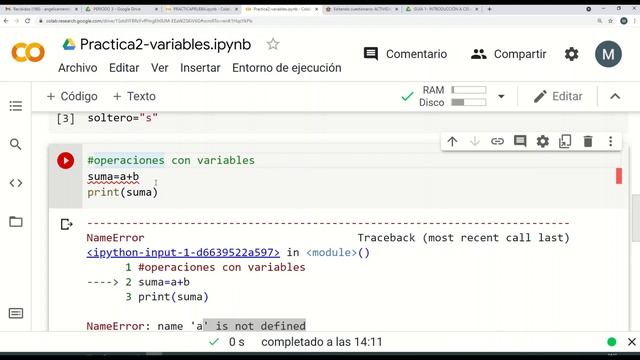The width and height of the screenshot is (640, 360).
Task: Open the Entorno de ejecución menu
Action: pos(287,68)
